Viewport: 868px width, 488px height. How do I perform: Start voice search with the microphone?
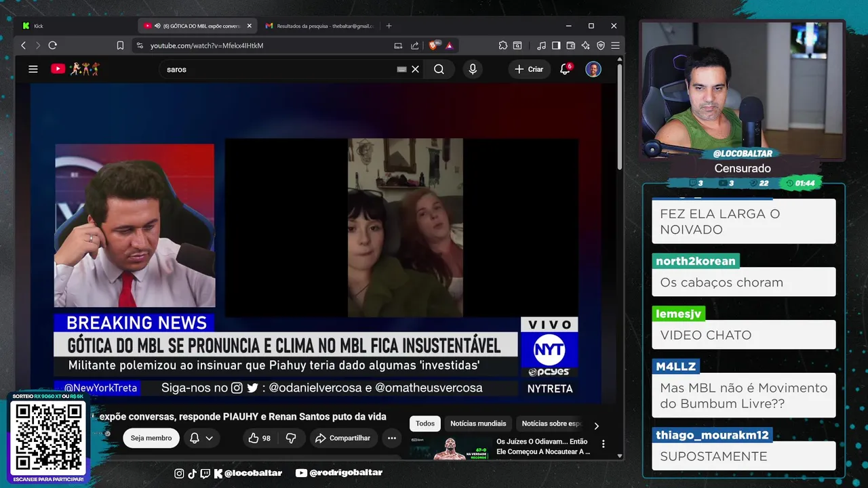click(x=473, y=69)
